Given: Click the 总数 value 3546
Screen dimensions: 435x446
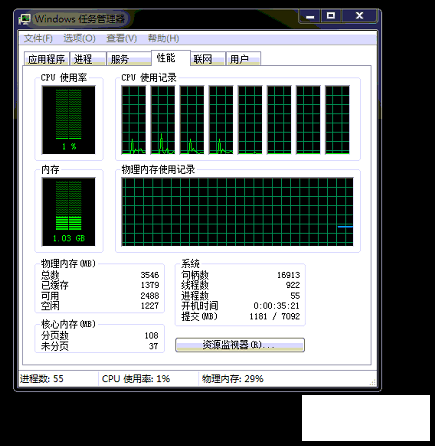Looking at the screenshot, I should [x=150, y=275].
